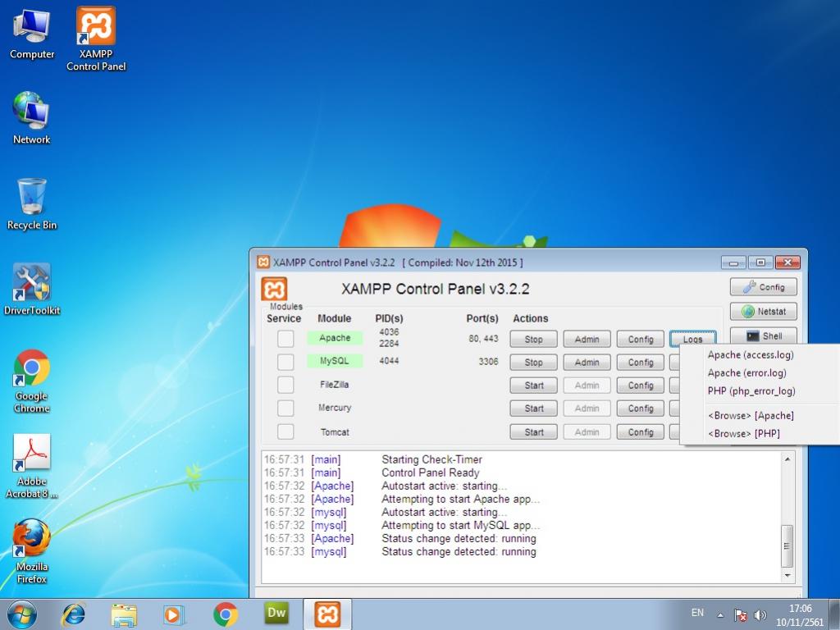Open the Shell terminal button

[763, 336]
